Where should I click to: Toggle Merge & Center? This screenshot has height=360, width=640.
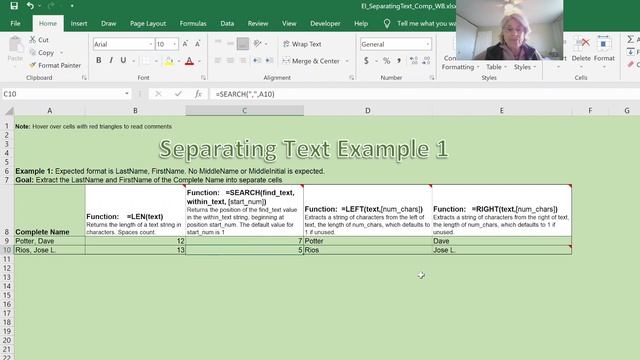[311, 61]
